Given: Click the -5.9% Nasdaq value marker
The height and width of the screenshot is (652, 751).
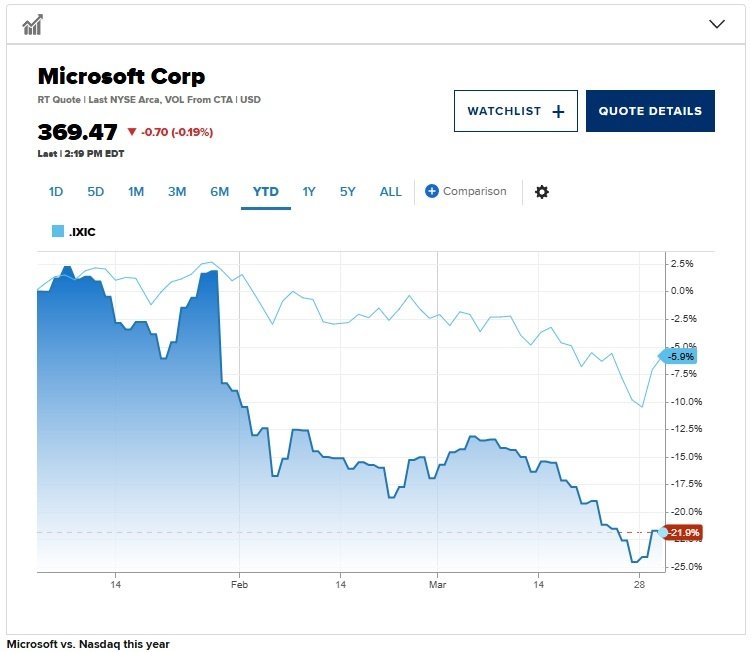Looking at the screenshot, I should click(x=680, y=357).
